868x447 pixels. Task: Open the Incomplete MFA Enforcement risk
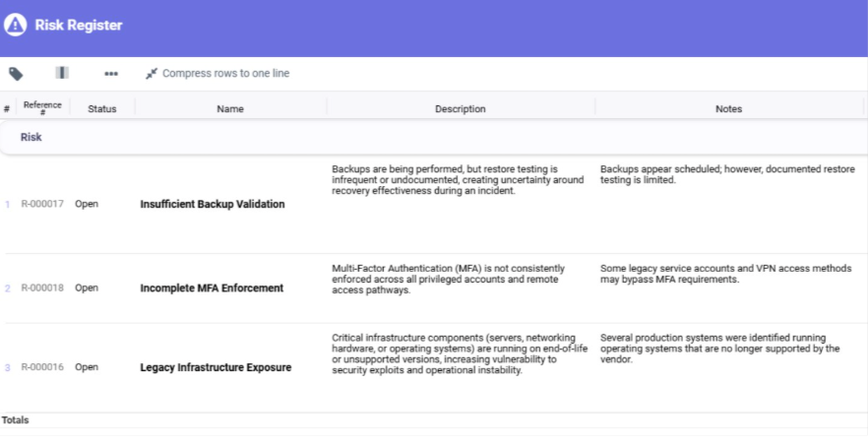(212, 288)
